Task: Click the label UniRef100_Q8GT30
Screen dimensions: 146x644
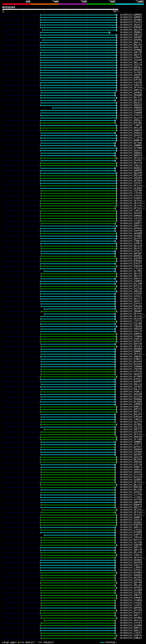Action: (x=131, y=55)
